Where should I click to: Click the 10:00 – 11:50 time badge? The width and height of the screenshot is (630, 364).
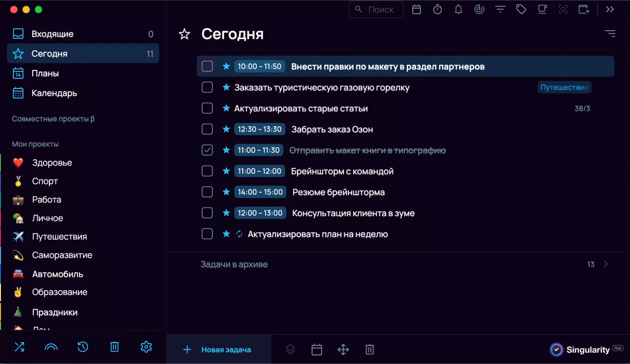point(260,66)
